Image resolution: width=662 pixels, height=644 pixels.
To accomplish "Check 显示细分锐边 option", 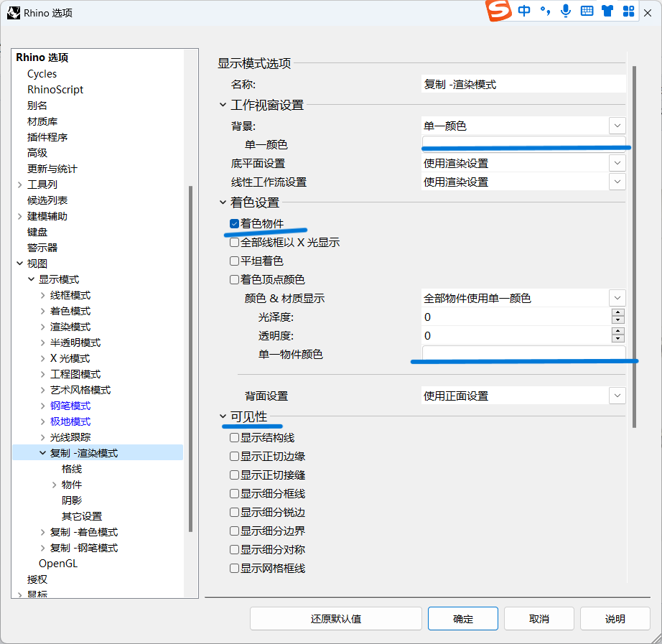I will click(234, 512).
